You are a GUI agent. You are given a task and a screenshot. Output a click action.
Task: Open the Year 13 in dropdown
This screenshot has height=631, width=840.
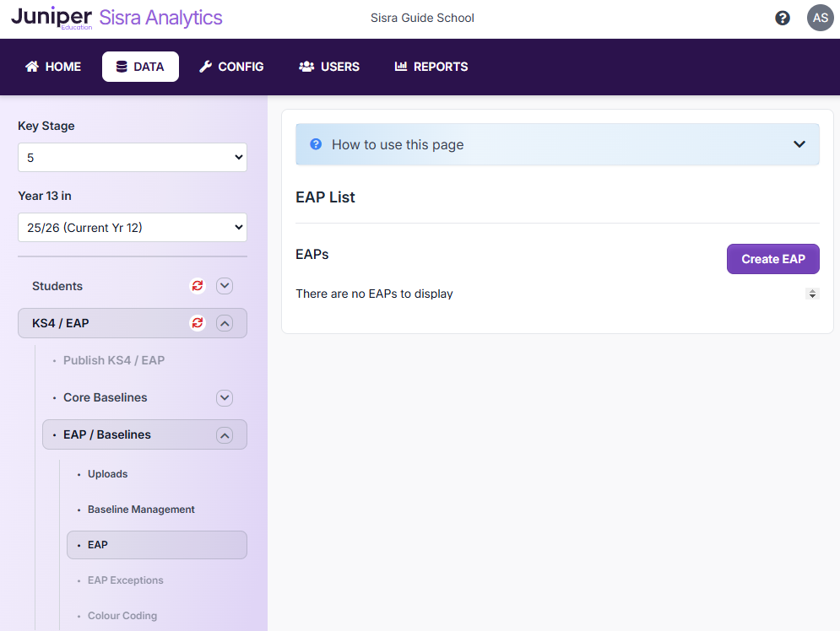pyautogui.click(x=132, y=227)
